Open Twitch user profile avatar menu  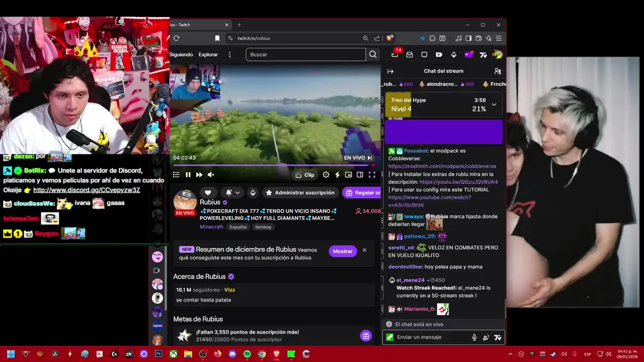point(498,54)
